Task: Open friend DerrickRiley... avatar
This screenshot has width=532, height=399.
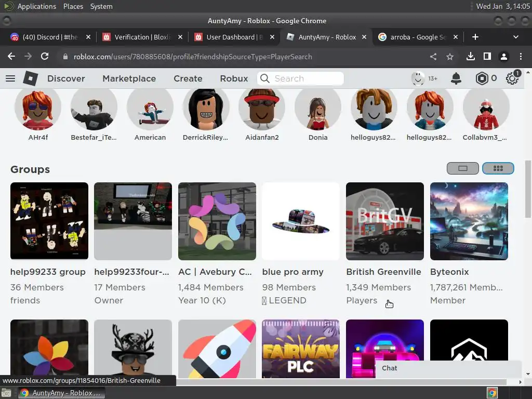Action: (206, 109)
